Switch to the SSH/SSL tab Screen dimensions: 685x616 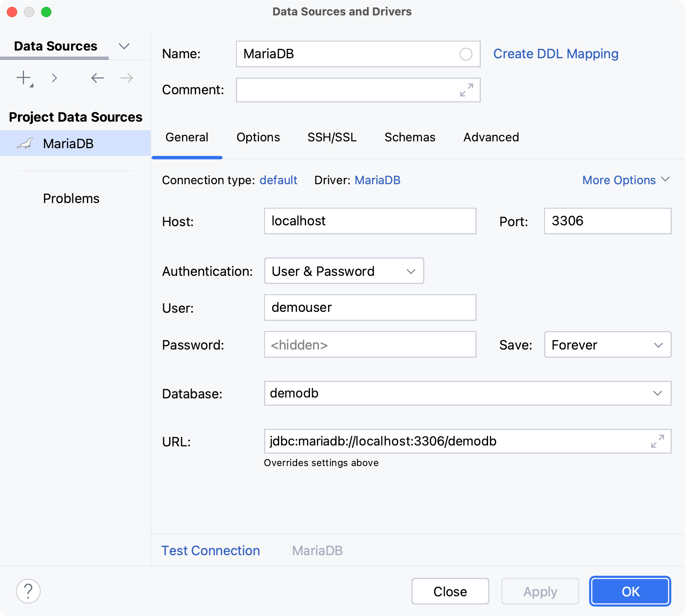pos(332,137)
